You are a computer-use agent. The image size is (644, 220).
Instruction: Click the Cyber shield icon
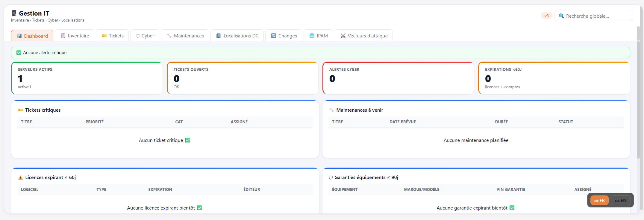tap(138, 36)
